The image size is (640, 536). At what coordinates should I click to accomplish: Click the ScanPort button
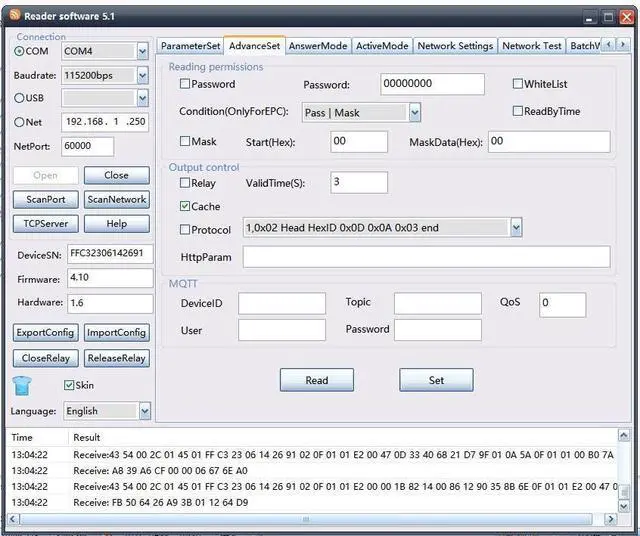click(45, 199)
